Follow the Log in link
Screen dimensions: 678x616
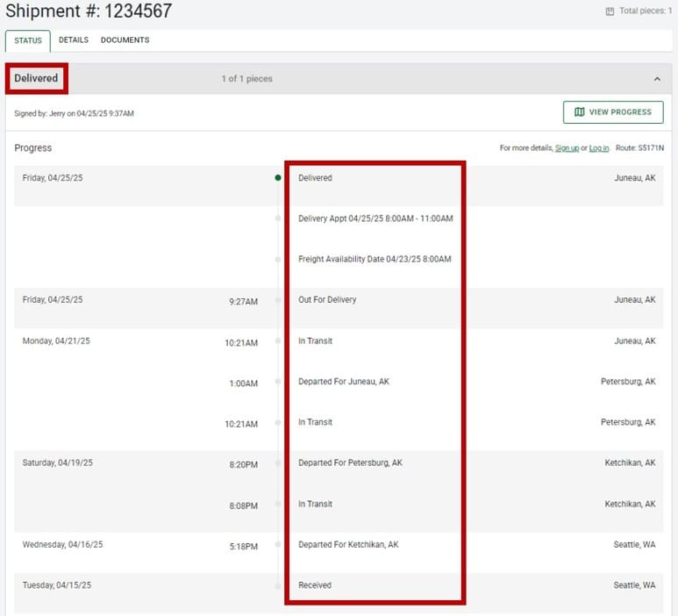pyautogui.click(x=598, y=148)
